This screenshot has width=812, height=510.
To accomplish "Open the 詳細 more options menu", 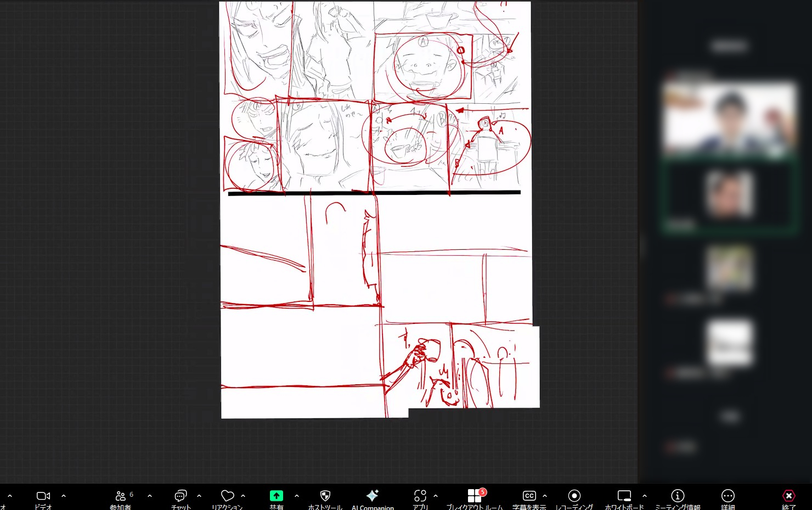I will point(728,496).
